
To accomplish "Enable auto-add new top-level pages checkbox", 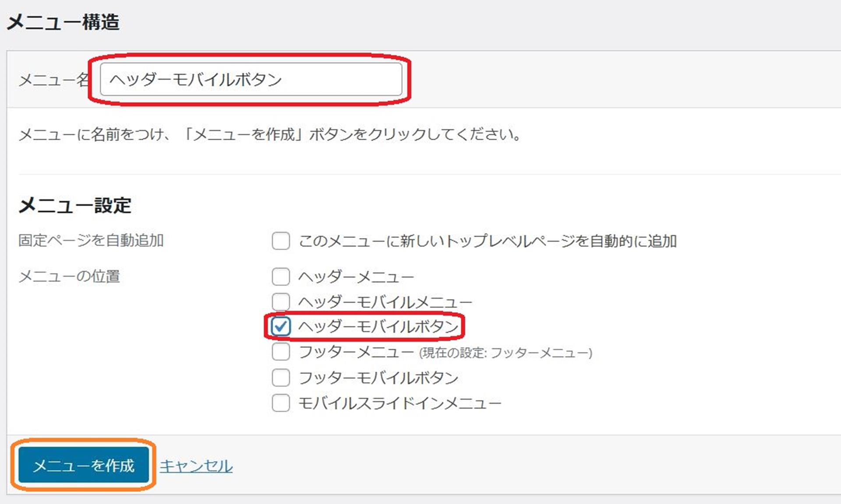I will tap(281, 241).
